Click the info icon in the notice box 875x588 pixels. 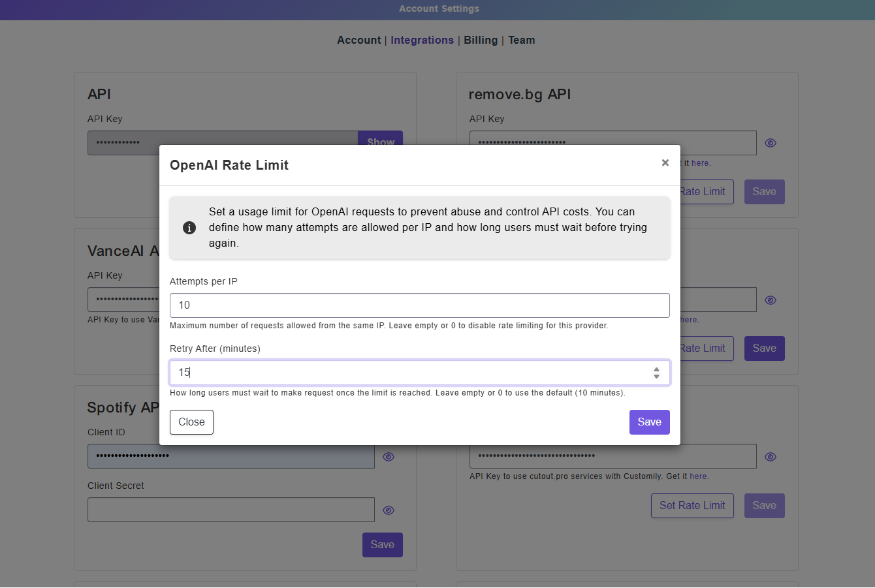point(189,228)
